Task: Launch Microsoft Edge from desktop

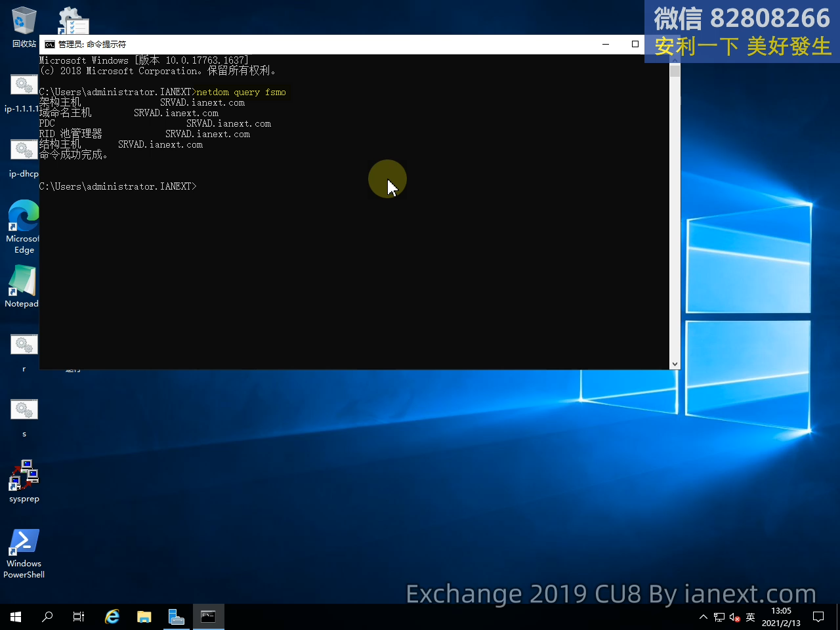Action: (x=24, y=226)
